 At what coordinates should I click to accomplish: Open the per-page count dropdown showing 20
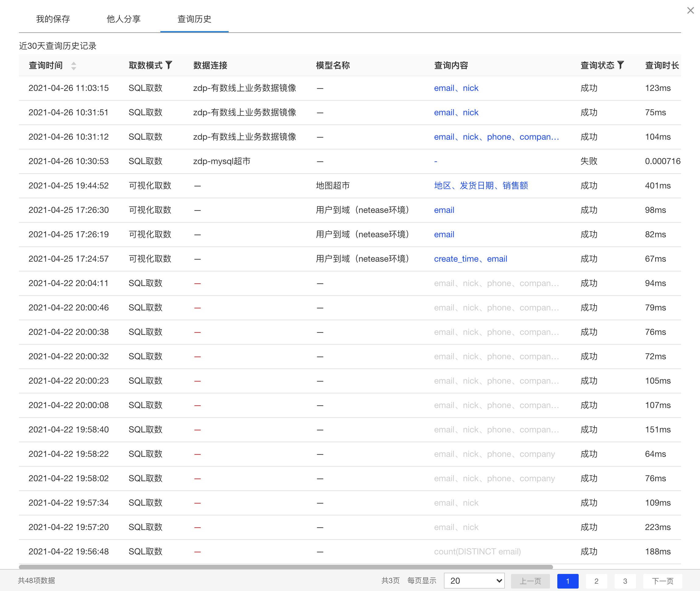pos(474,581)
